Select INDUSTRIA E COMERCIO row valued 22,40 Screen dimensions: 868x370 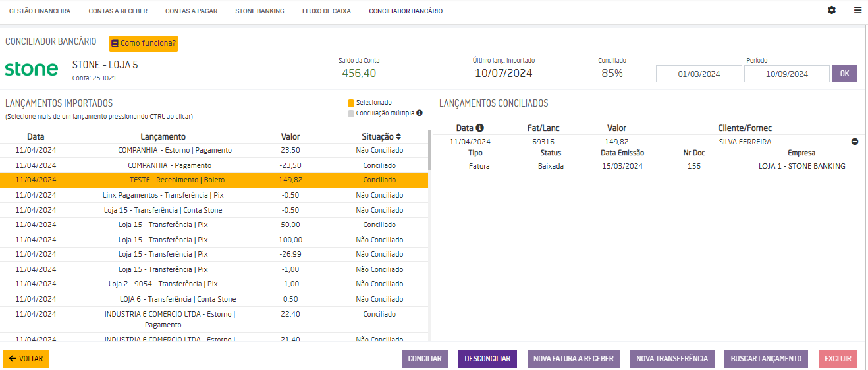(214, 319)
